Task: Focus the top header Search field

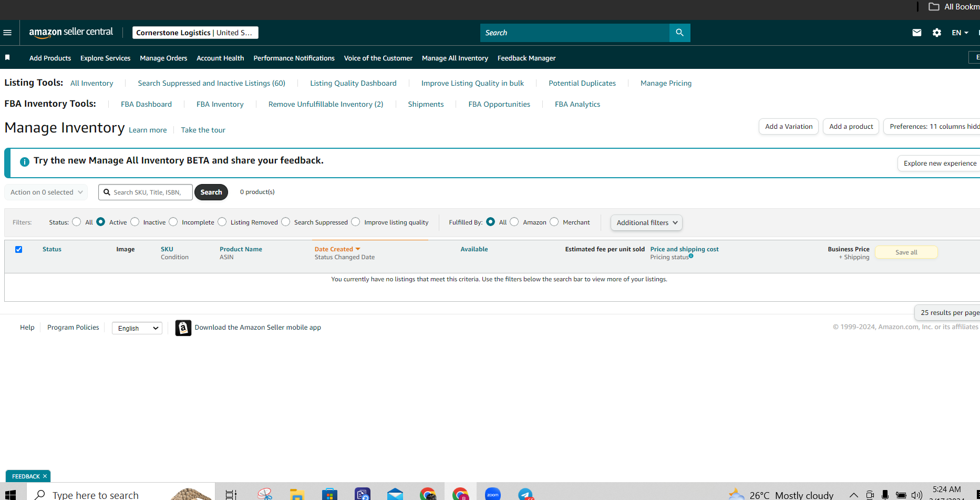Action: (575, 33)
